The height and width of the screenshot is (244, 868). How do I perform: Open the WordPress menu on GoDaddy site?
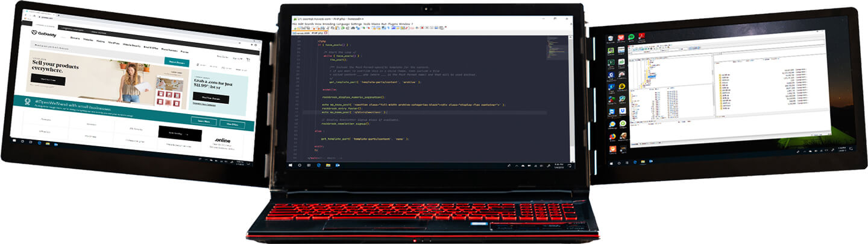click(x=114, y=43)
